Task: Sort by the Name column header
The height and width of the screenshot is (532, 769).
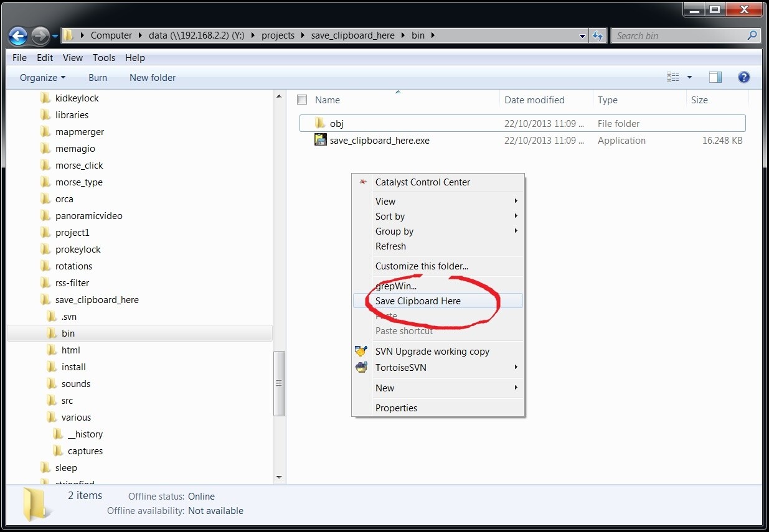Action: tap(328, 100)
